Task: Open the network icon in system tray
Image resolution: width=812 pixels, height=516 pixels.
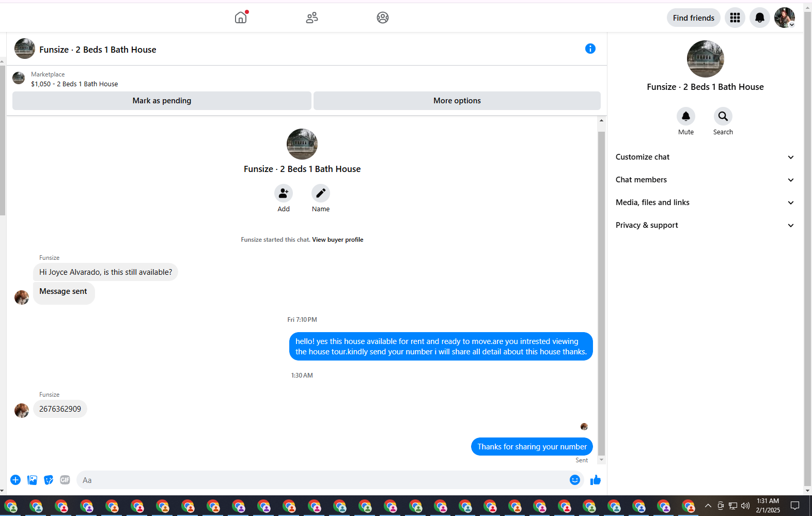Action: click(x=733, y=506)
